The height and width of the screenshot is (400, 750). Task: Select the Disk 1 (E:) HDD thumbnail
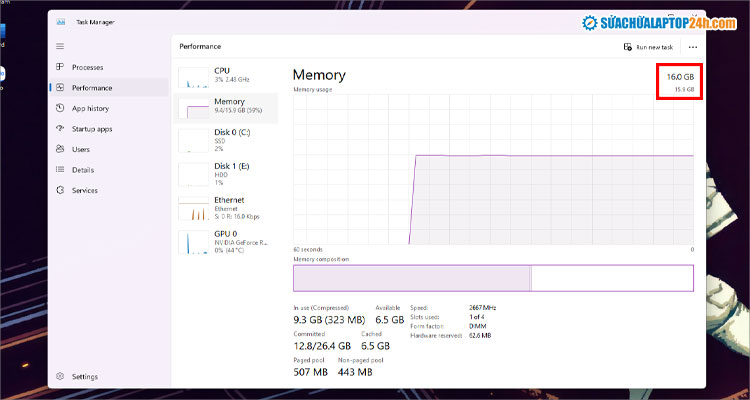point(193,174)
